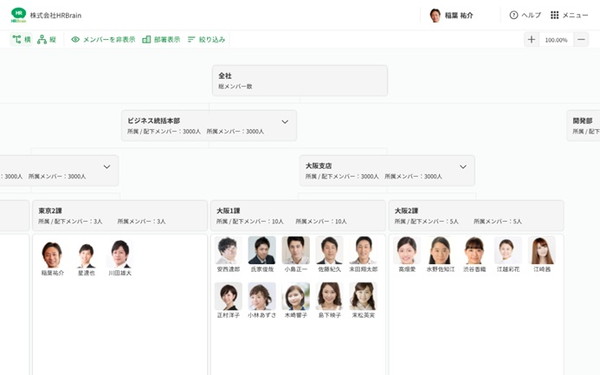
Task: Open member 島下映子 photo
Action: point(329,296)
